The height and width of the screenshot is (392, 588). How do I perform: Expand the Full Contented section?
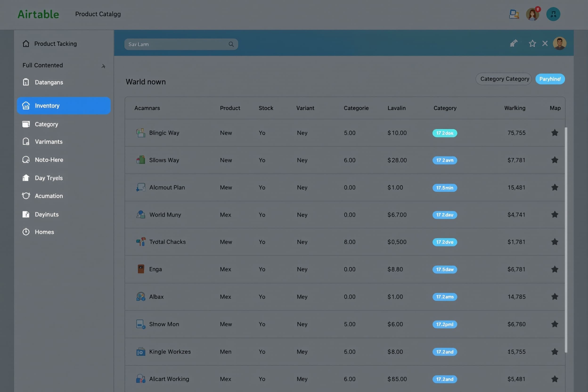tap(103, 66)
